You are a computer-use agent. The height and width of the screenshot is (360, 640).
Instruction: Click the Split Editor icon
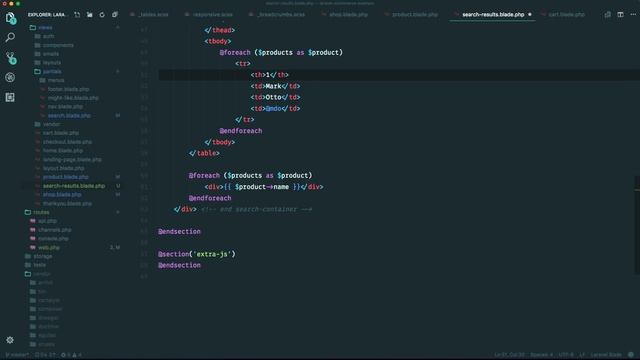[x=620, y=15]
